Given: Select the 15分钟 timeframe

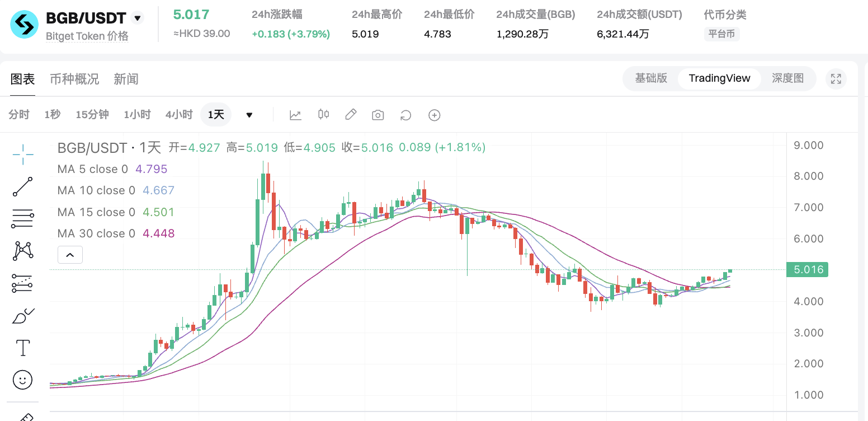Looking at the screenshot, I should coord(92,114).
